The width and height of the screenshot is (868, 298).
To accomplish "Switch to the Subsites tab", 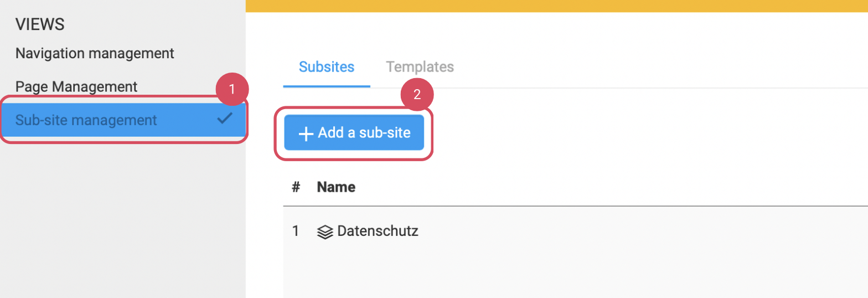I will coord(326,67).
